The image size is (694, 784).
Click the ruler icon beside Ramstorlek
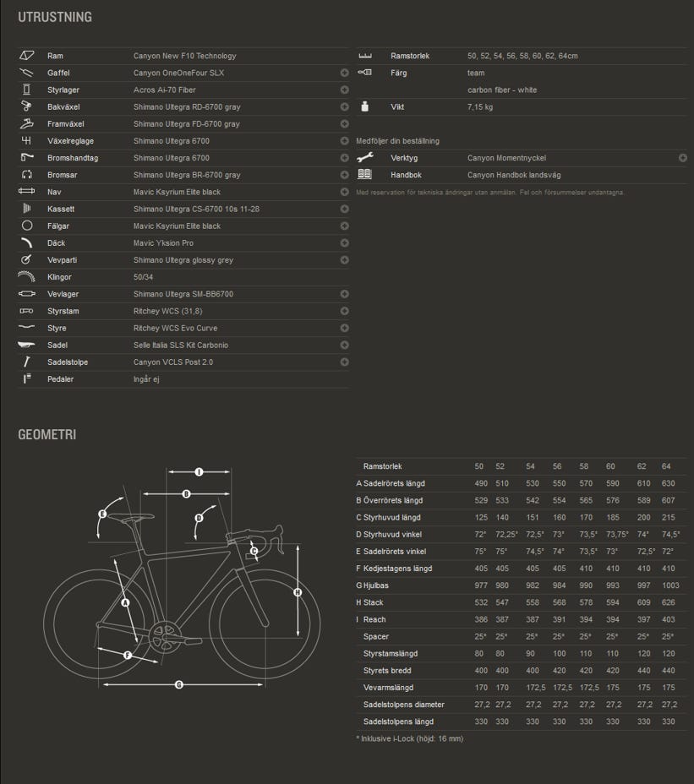tap(365, 56)
